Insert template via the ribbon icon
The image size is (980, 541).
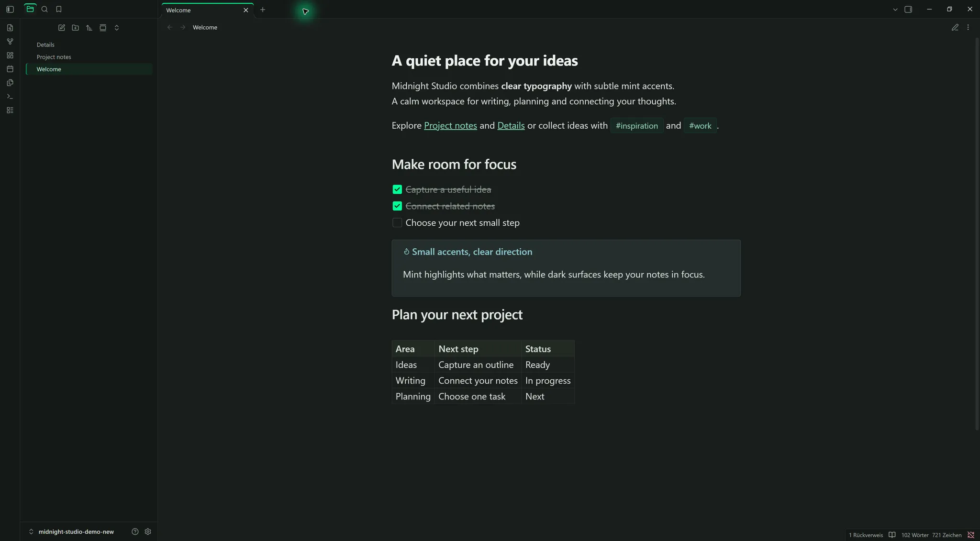[10, 83]
